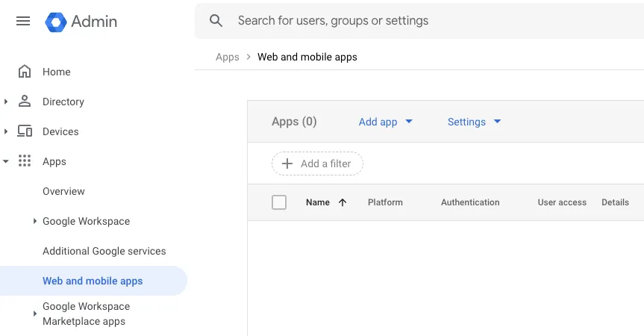Click the Platform column header
This screenshot has height=336, width=644.
pyautogui.click(x=385, y=202)
